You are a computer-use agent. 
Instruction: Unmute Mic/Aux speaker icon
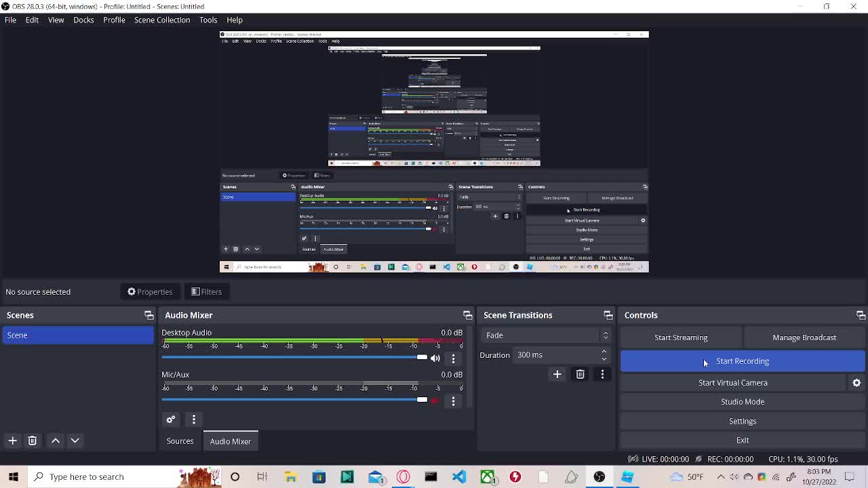[x=435, y=401]
